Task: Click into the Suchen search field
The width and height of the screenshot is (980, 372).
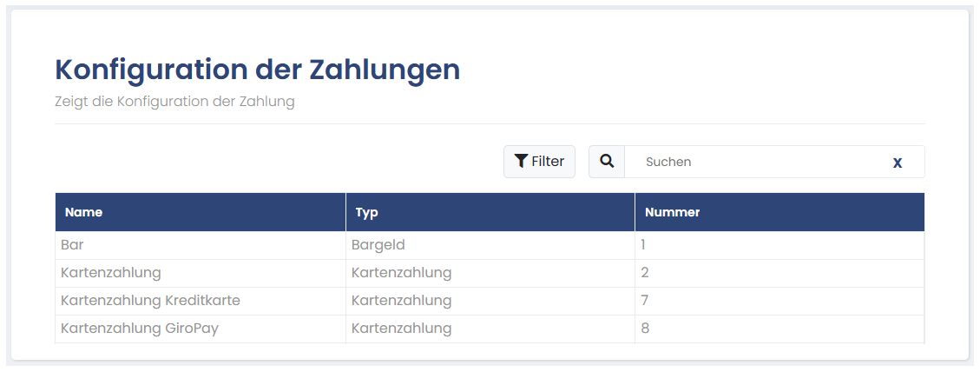Action: (755, 163)
